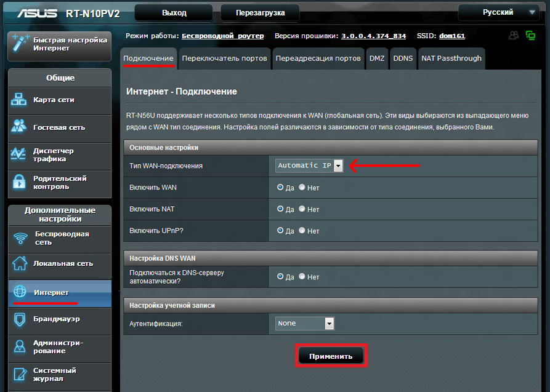Open Карта сети network map icon
The height and width of the screenshot is (392, 550).
pyautogui.click(x=20, y=100)
